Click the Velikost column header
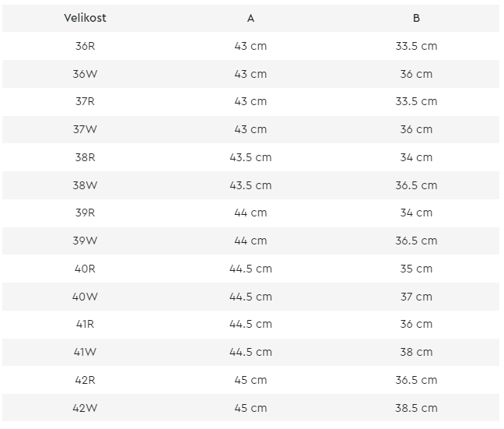The height and width of the screenshot is (429, 504). 85,18
